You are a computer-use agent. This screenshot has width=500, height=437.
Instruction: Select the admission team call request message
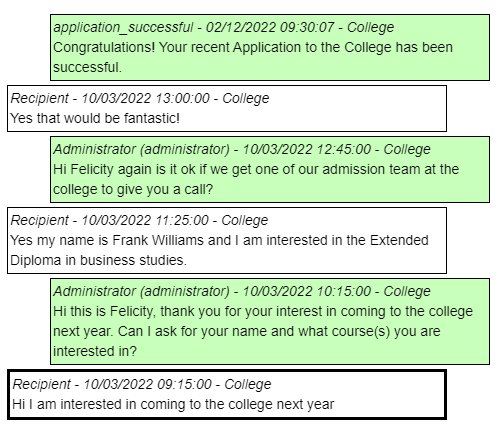(270, 169)
